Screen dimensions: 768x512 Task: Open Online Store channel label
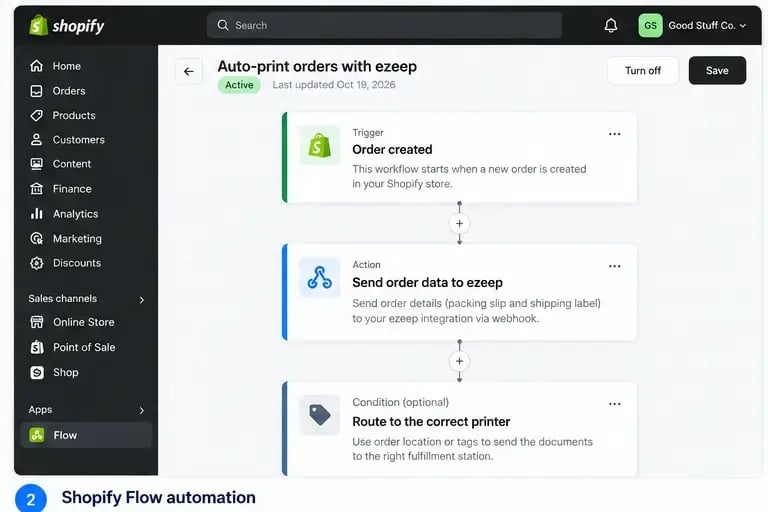pos(84,322)
